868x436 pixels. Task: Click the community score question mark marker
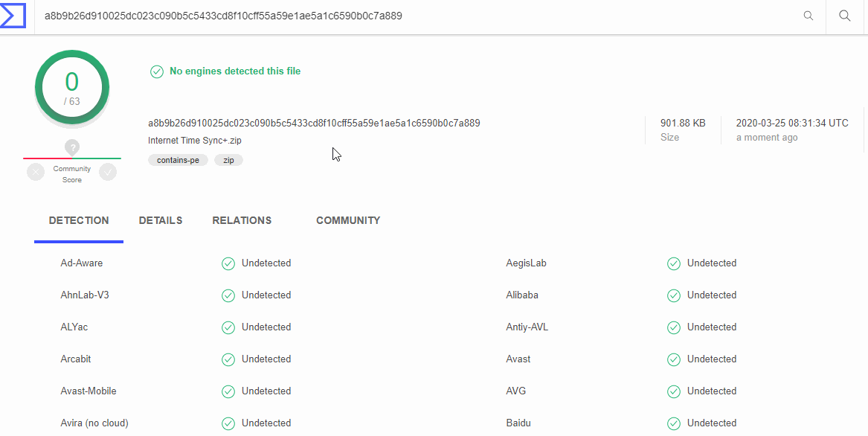(72, 147)
